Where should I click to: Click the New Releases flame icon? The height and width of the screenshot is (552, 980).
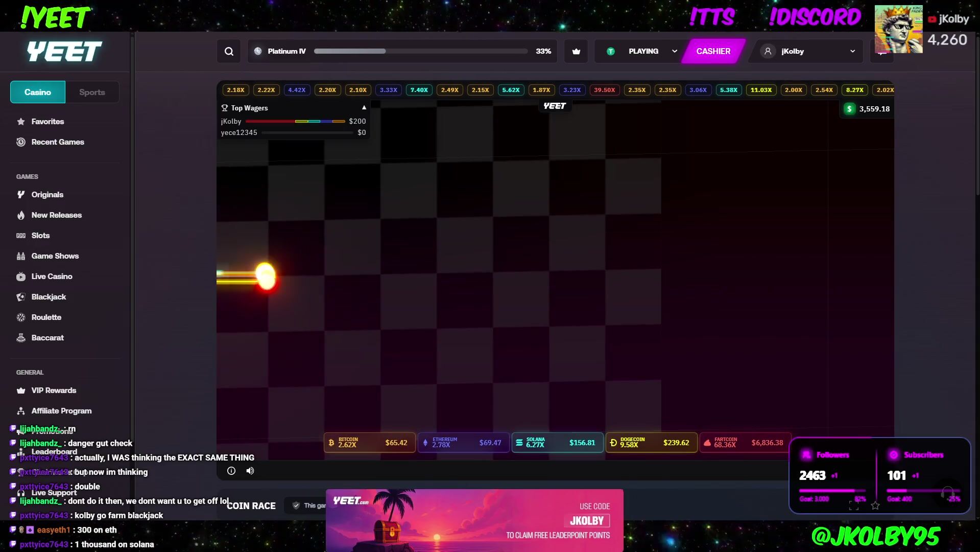(x=21, y=215)
